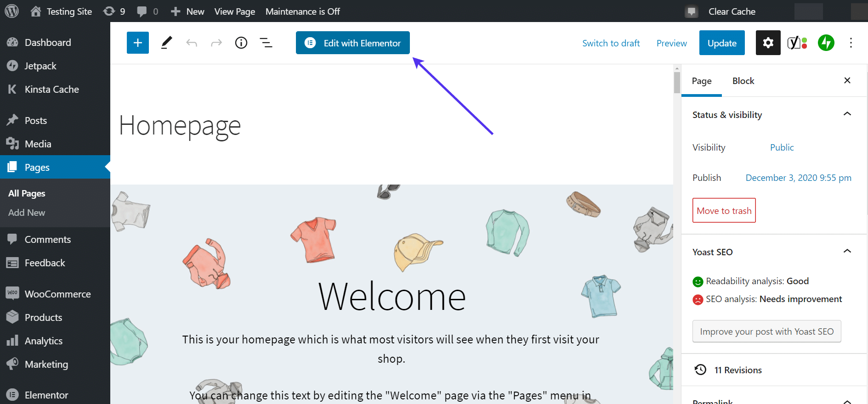Click the homepage description paragraph

tap(391, 349)
